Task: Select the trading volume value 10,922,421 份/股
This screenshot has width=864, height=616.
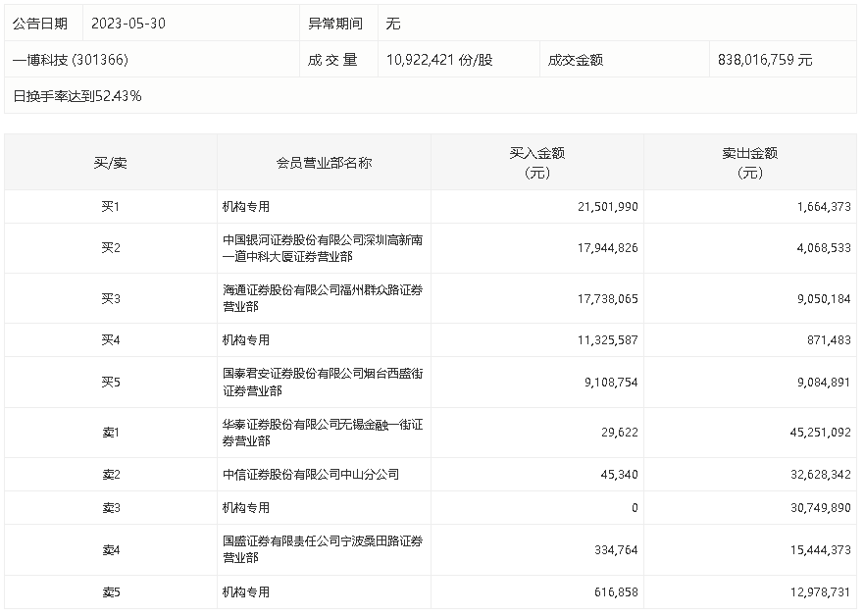Action: click(x=440, y=60)
